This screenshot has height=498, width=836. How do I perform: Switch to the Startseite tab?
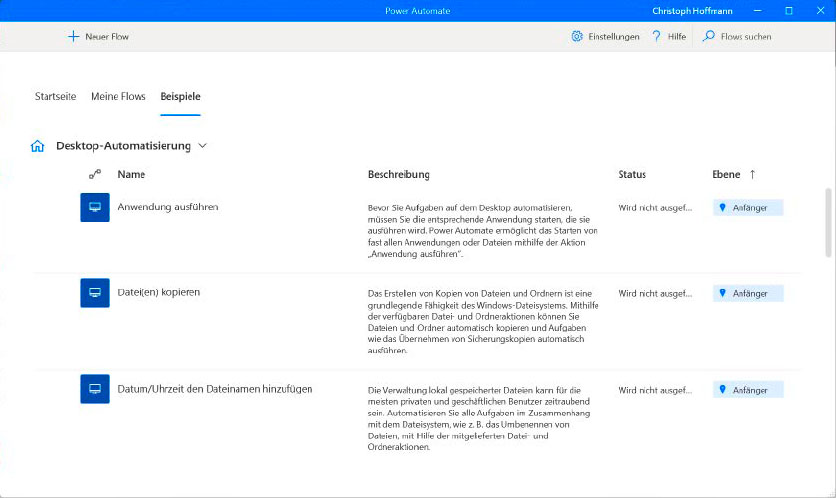(x=55, y=97)
